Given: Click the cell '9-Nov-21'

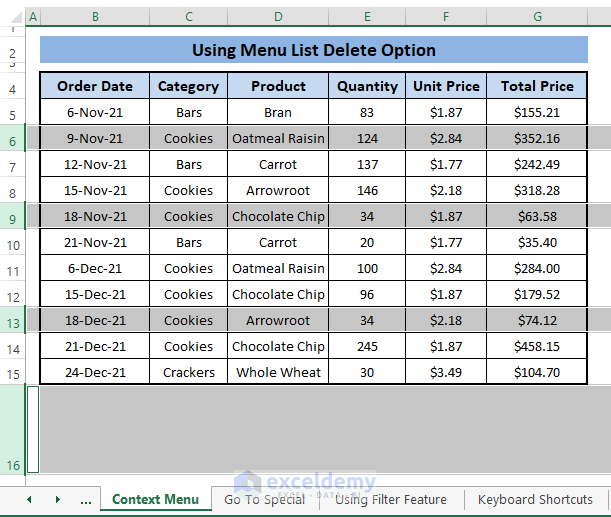Looking at the screenshot, I should click(x=95, y=138).
